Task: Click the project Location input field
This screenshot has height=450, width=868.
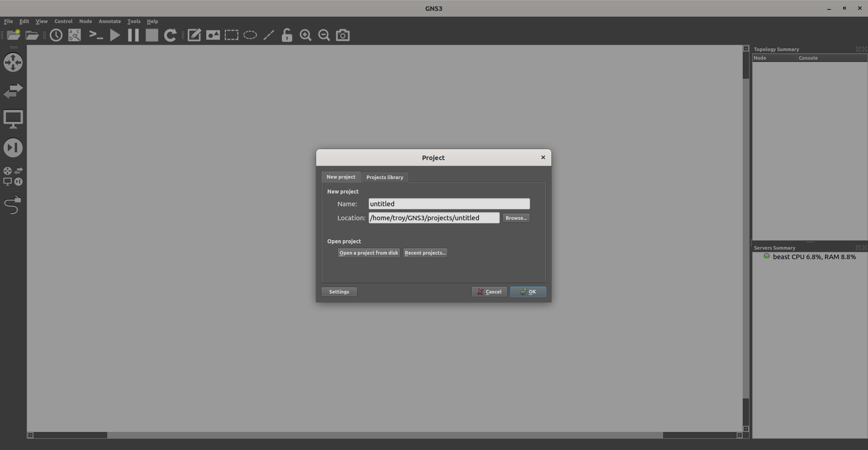Action: coord(434,218)
